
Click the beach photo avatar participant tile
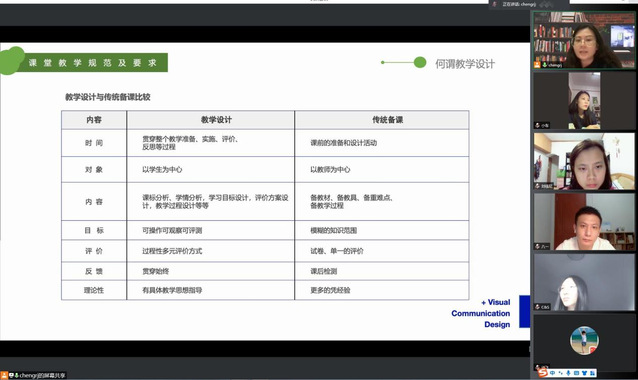584,341
